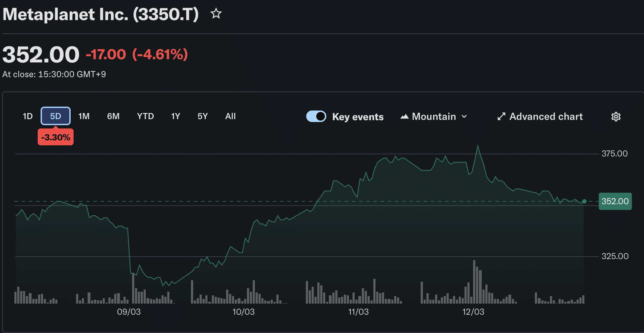This screenshot has width=644, height=333.
Task: Click the 352.00 price marker on the chart
Action: pos(615,201)
